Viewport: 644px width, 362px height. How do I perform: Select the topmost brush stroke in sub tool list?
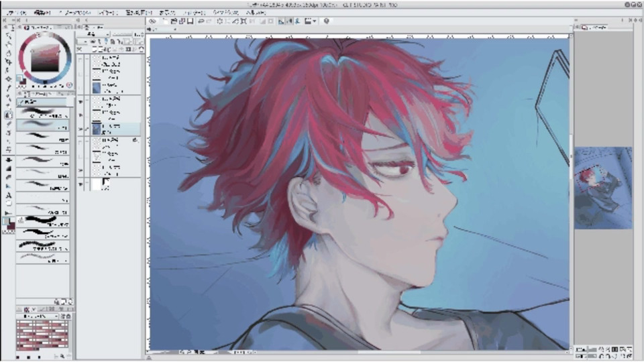coord(43,113)
